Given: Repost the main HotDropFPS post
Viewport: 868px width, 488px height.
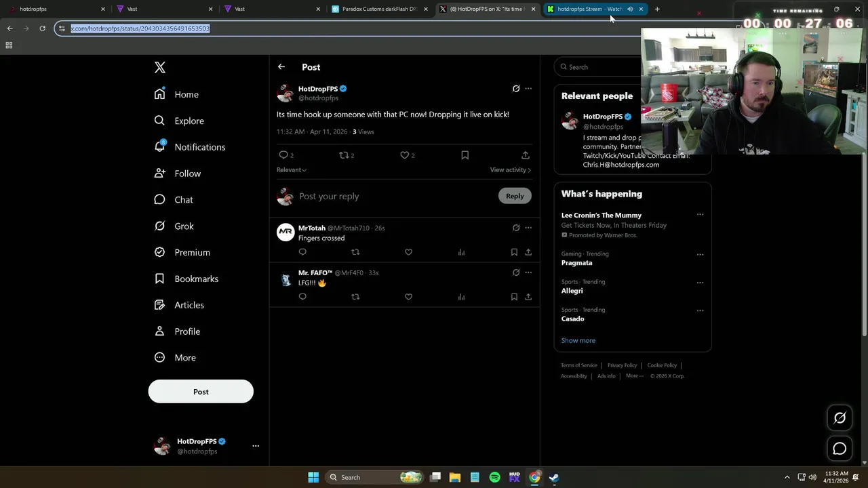Looking at the screenshot, I should tap(344, 155).
